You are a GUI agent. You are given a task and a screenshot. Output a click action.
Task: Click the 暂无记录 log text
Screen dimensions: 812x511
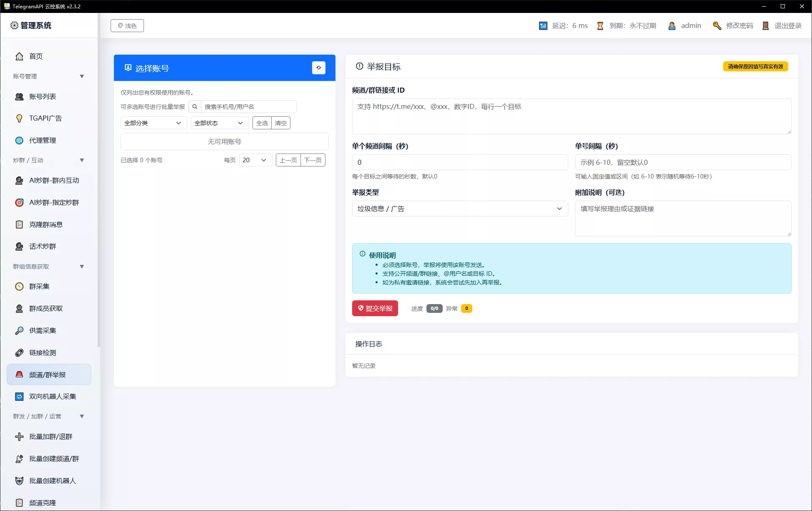point(364,366)
